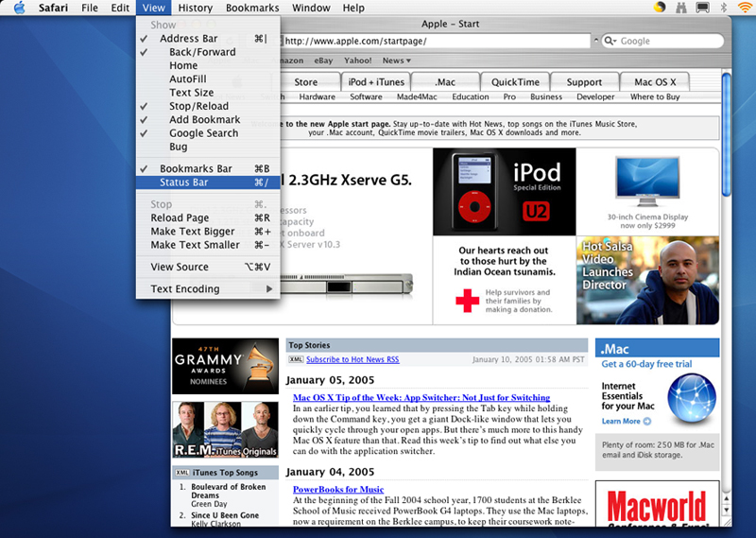Select View Source menu item
756x538 pixels.
tap(208, 267)
